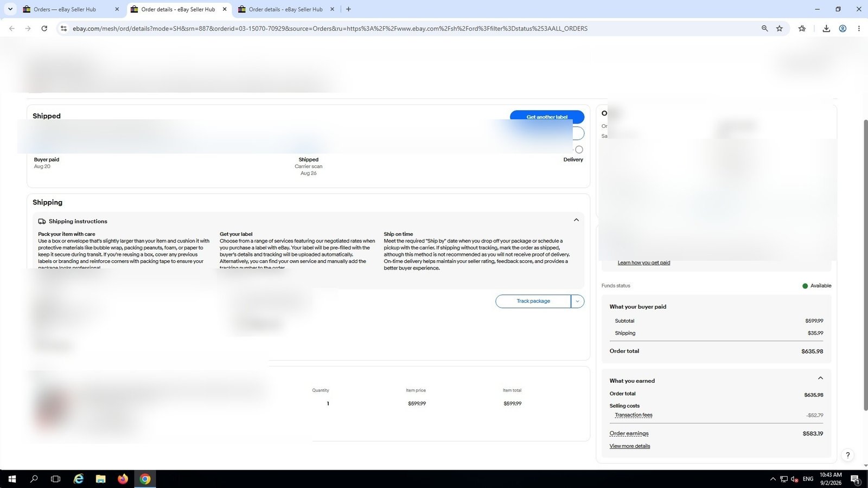
Task: Launch Internet Explorer from taskbar
Action: click(79, 479)
